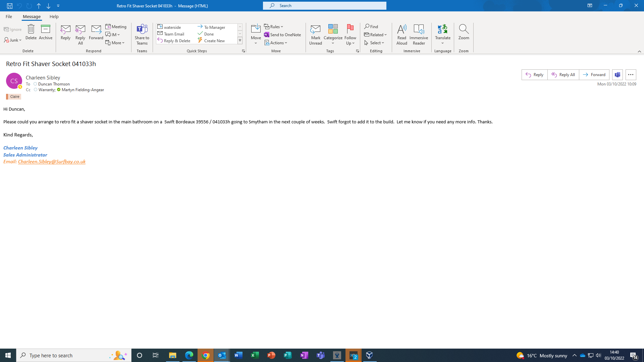Open the Charleen.Sibley@Surfbay.co.uk email link
Screen dimensions: 644x362
pyautogui.click(x=52, y=162)
